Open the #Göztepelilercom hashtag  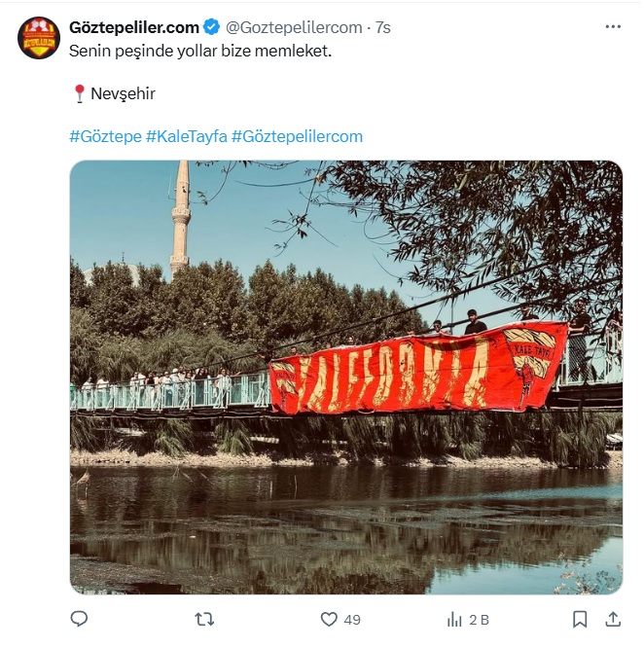point(297,136)
